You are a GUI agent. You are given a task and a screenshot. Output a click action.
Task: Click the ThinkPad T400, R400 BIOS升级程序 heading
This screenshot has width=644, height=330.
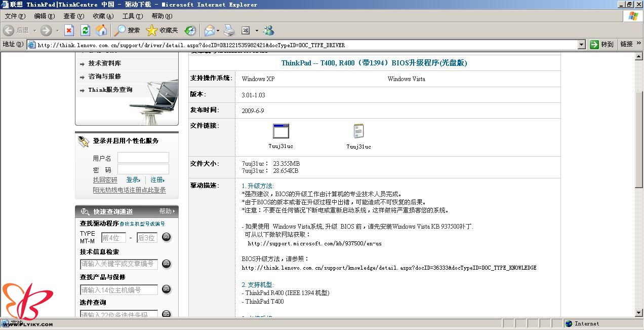point(374,63)
